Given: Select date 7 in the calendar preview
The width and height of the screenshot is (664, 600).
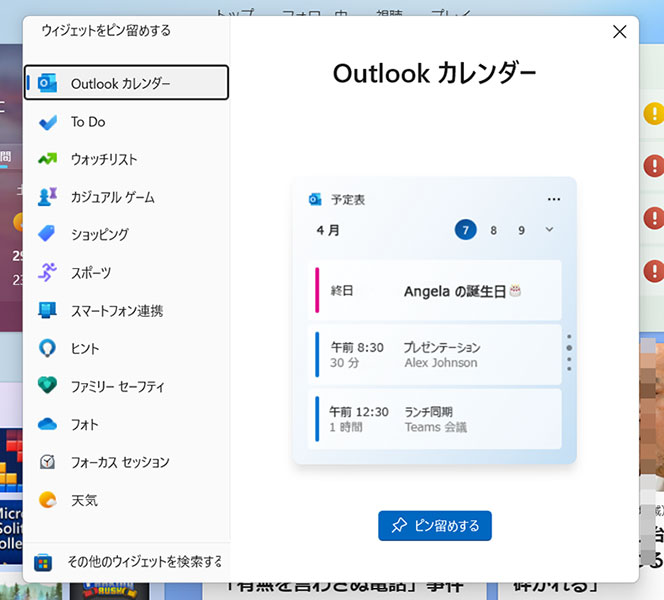Looking at the screenshot, I should pyautogui.click(x=465, y=229).
